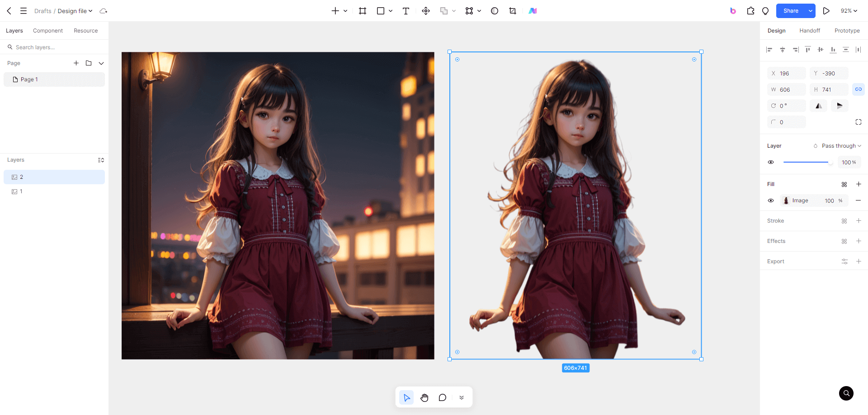Switch to the Prototype tab
The width and height of the screenshot is (868, 415).
click(847, 31)
